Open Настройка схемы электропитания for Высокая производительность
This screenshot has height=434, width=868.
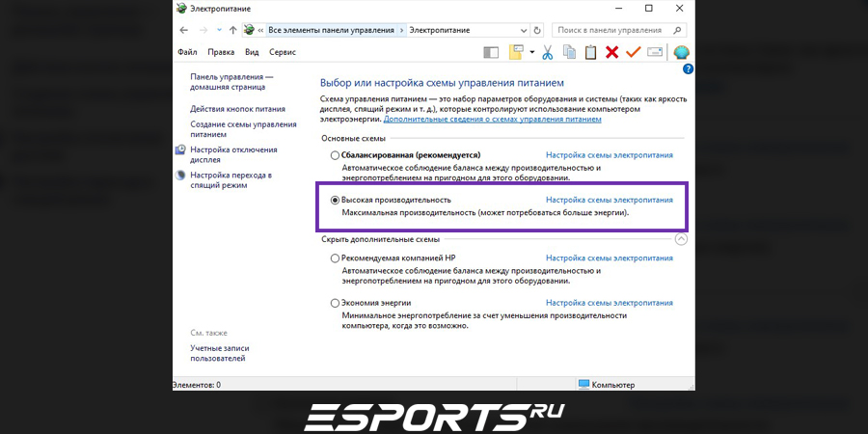[610, 200]
